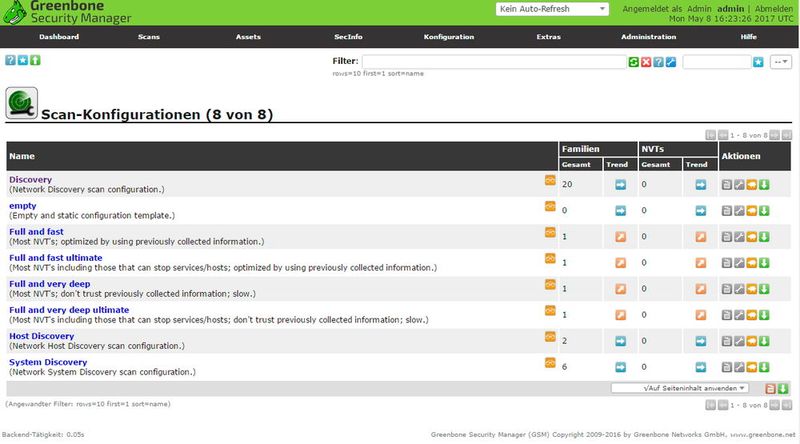Open the 'Auf Seiteninhalt anwenden' dropdown
The image size is (800, 444).
pos(680,388)
